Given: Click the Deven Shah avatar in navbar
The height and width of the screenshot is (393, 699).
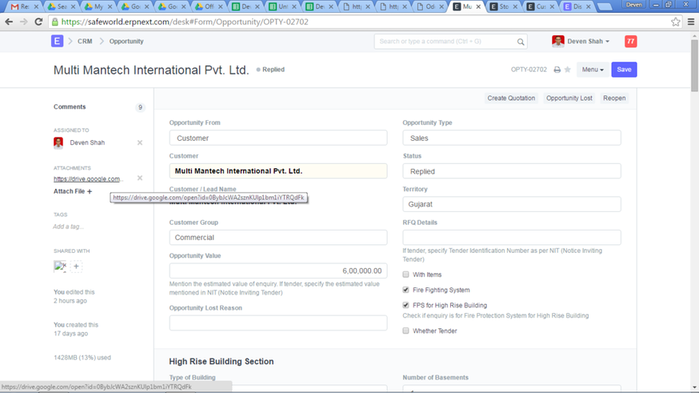Looking at the screenshot, I should 558,41.
